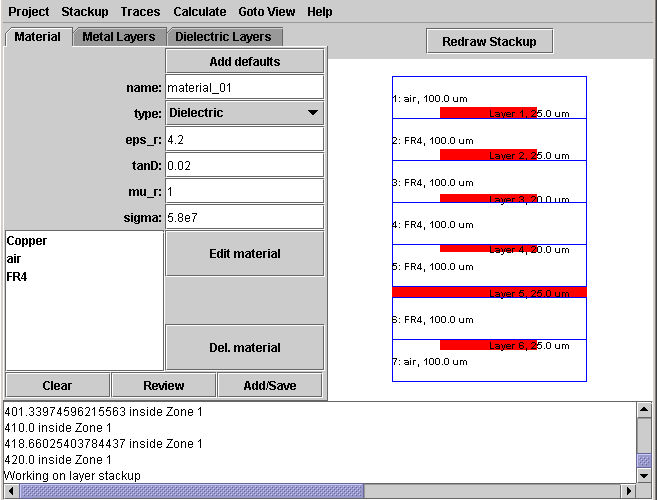This screenshot has height=500, width=657.
Task: Open the Traces menu
Action: (x=140, y=12)
